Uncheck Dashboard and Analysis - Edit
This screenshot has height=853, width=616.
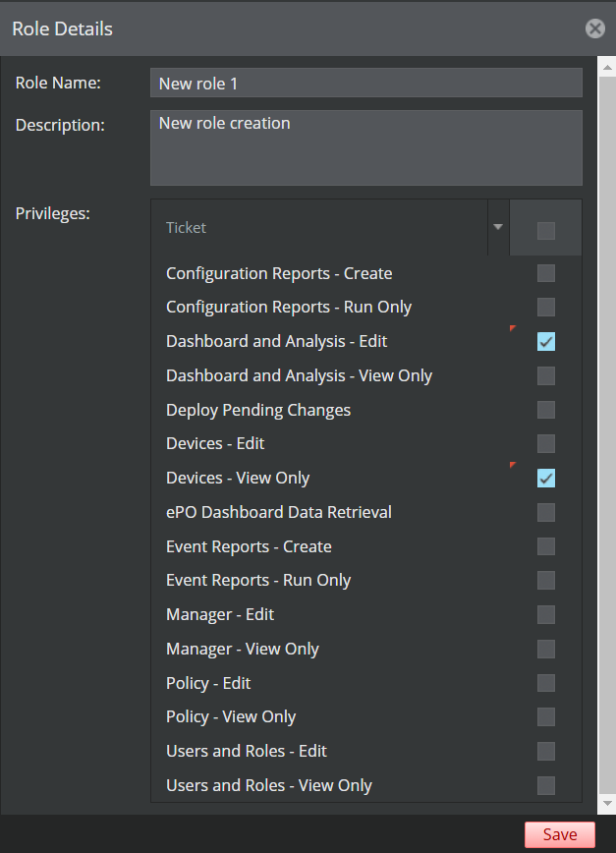546,342
